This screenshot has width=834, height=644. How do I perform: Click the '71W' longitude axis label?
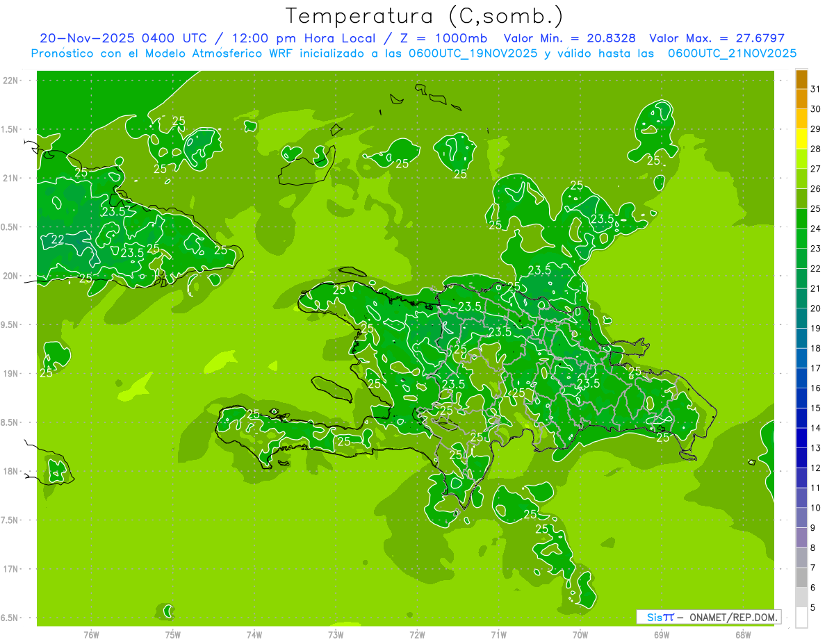click(498, 635)
